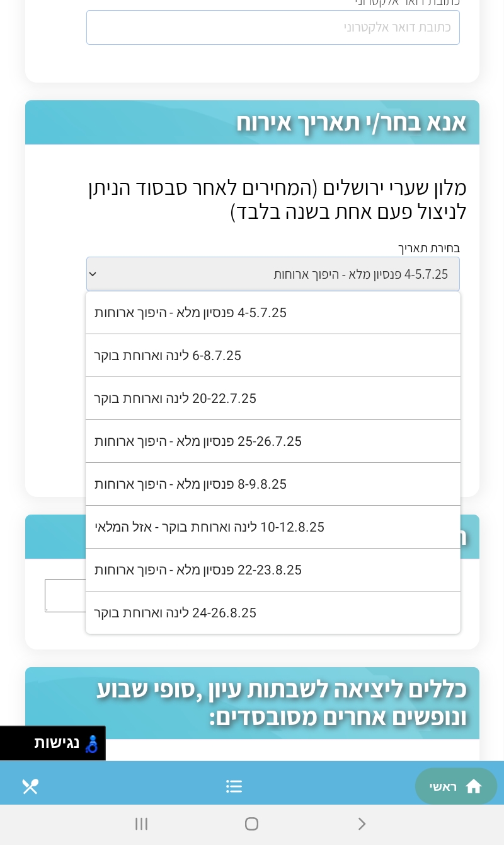Select the highlighted 4-5.7.25 פנסיון מלא option
The height and width of the screenshot is (845, 504).
point(273,312)
